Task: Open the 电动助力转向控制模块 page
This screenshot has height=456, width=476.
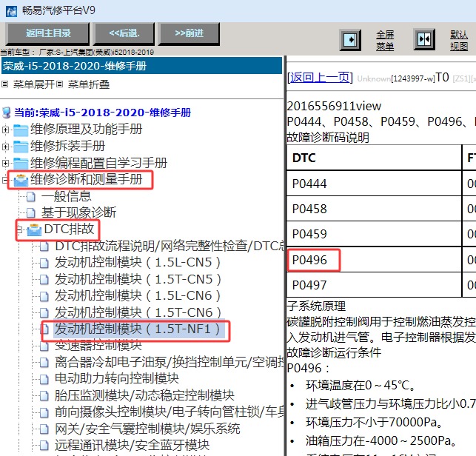Action: pos(117,378)
